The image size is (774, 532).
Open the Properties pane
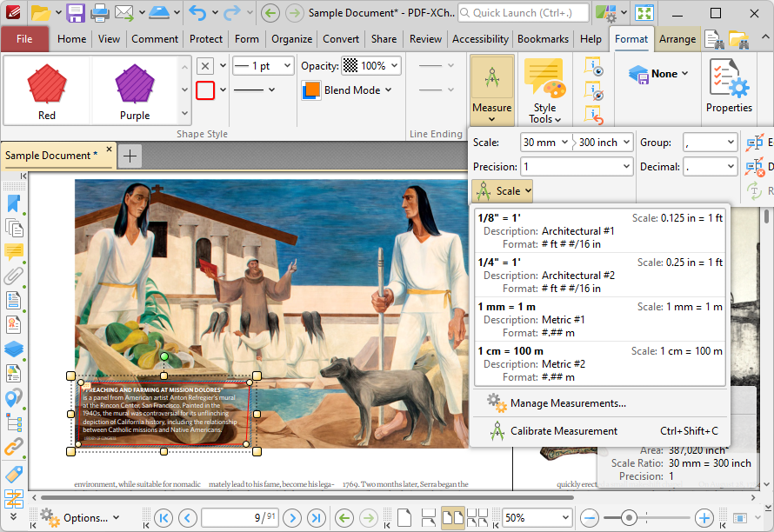[x=729, y=86]
